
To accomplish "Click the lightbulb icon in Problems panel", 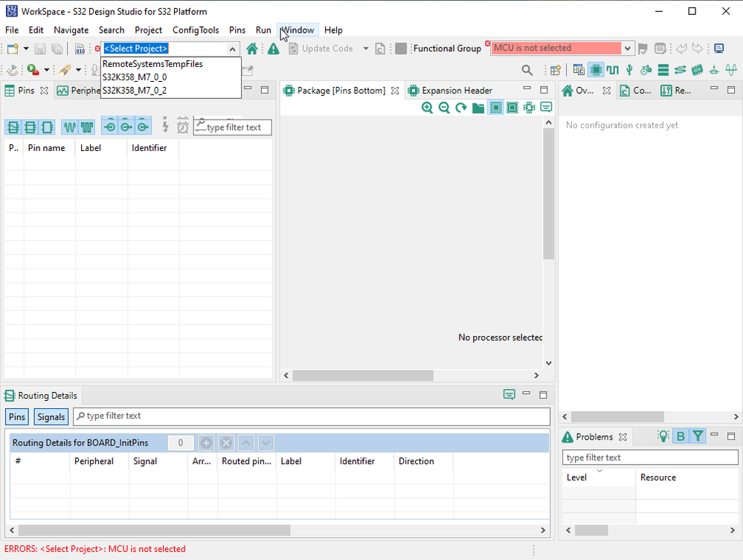I will [663, 436].
